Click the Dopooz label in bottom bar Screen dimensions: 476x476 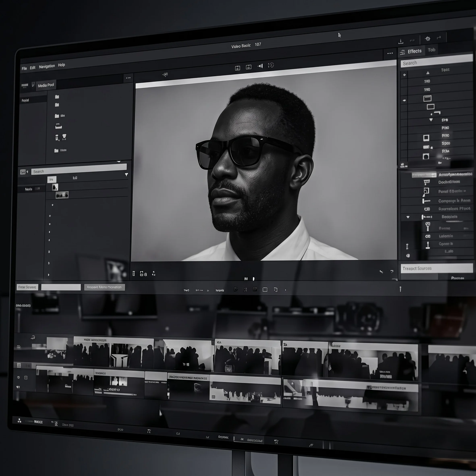click(223, 437)
